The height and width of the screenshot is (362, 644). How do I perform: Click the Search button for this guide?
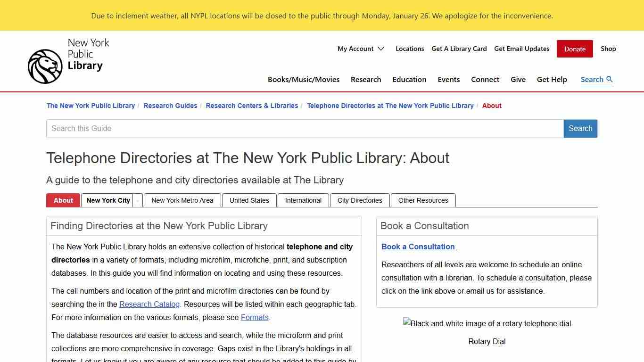(580, 128)
